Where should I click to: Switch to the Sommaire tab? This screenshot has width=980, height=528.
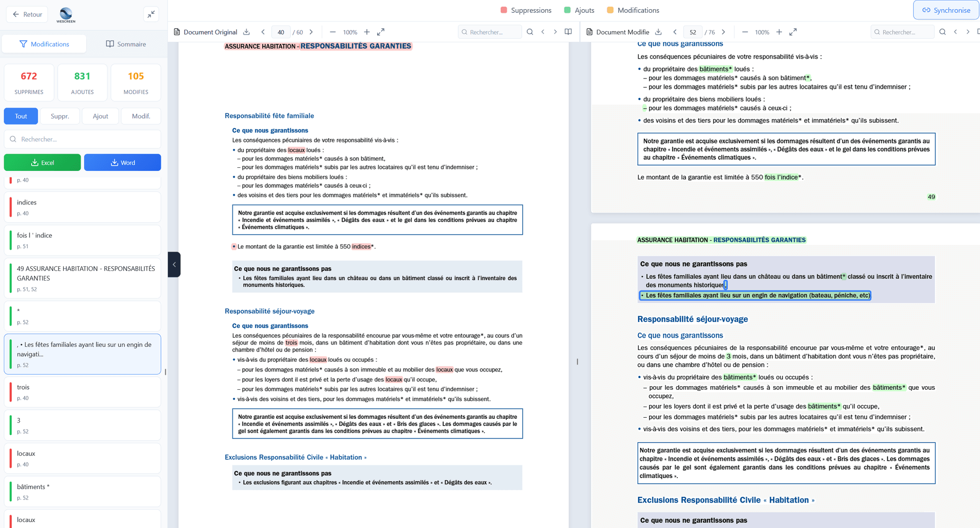125,44
